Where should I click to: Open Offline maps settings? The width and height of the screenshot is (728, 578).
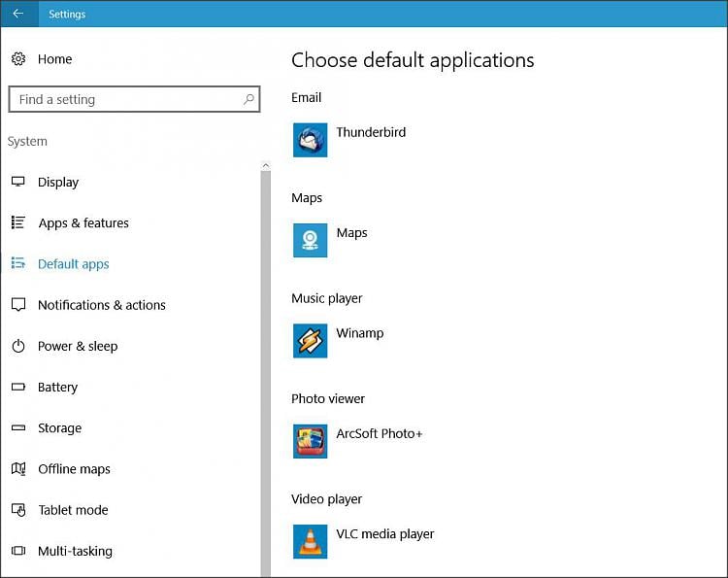tap(74, 469)
